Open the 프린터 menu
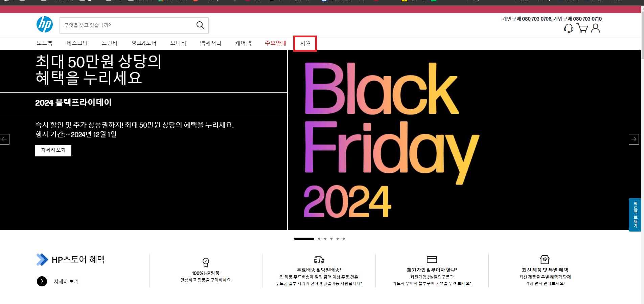644x304 pixels. [110, 43]
